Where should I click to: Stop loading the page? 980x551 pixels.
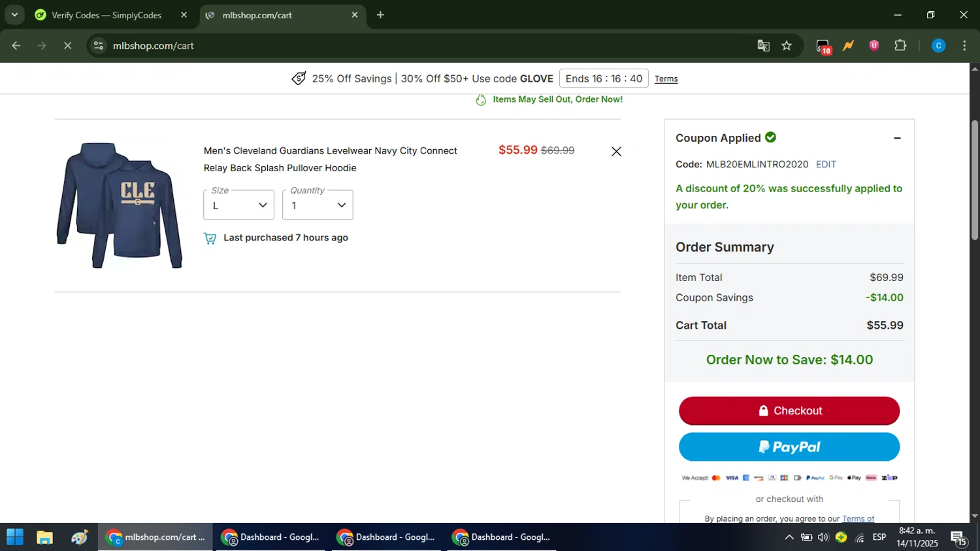67,46
